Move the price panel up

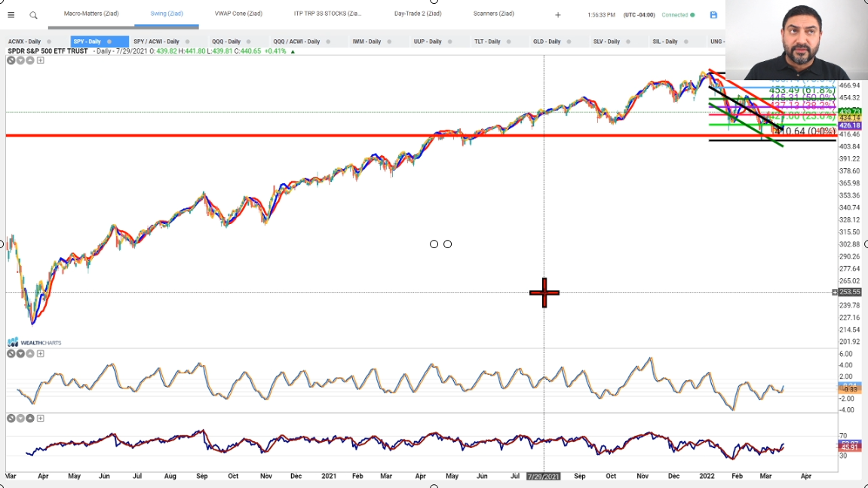[x=30, y=60]
